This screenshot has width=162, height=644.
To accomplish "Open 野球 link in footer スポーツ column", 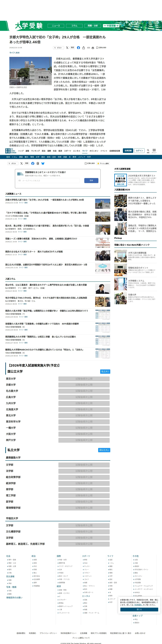I will (86, 560).
